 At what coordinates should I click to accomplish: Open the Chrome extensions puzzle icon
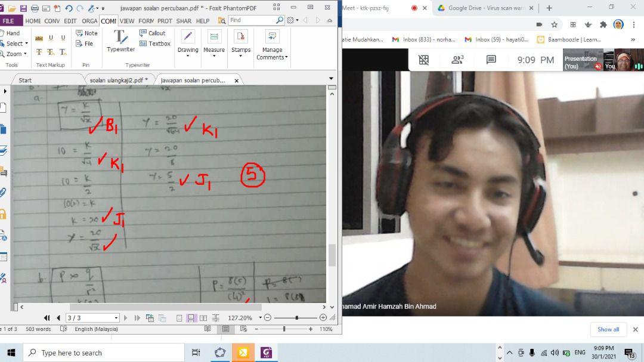click(603, 24)
